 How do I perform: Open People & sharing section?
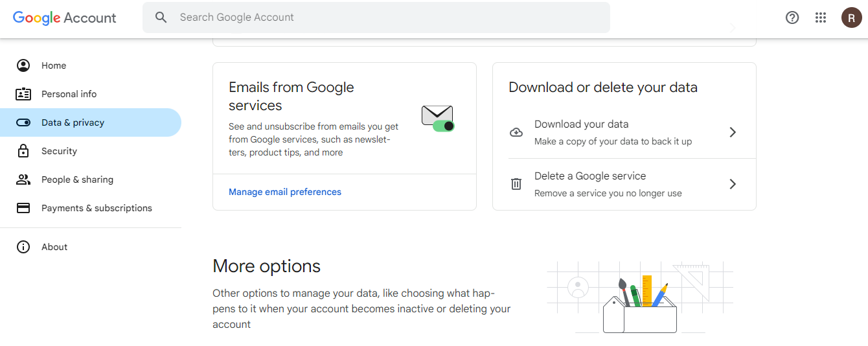91,179
